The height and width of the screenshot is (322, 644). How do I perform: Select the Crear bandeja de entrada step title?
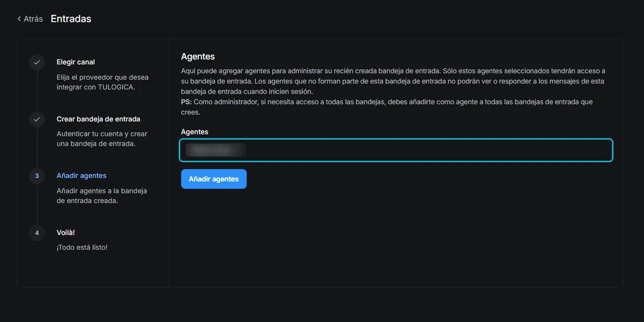coord(98,119)
